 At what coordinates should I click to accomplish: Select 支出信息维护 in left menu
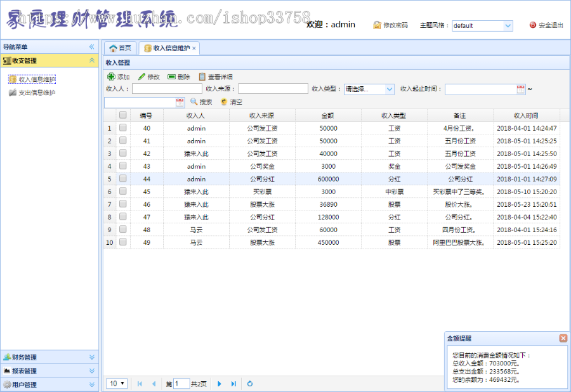click(x=36, y=91)
